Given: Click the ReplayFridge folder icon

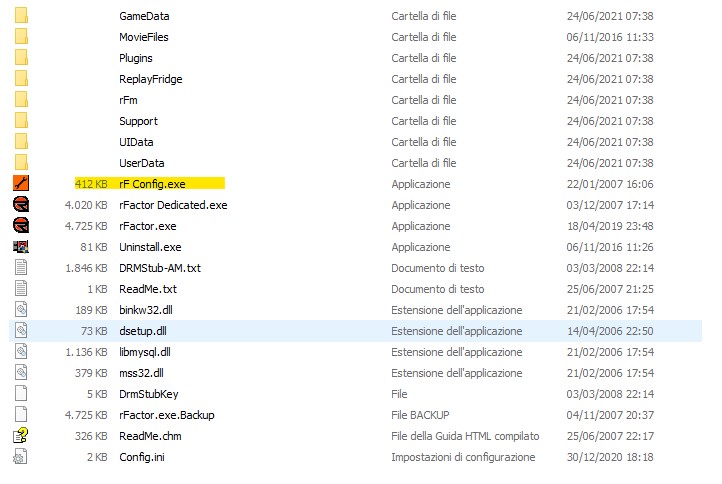Looking at the screenshot, I should pos(21,78).
